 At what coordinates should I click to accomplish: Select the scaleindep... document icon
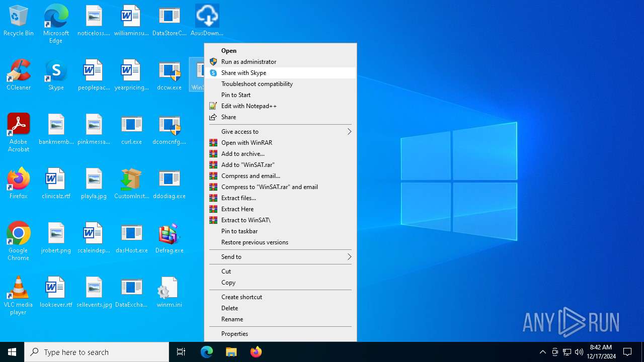[x=94, y=238]
